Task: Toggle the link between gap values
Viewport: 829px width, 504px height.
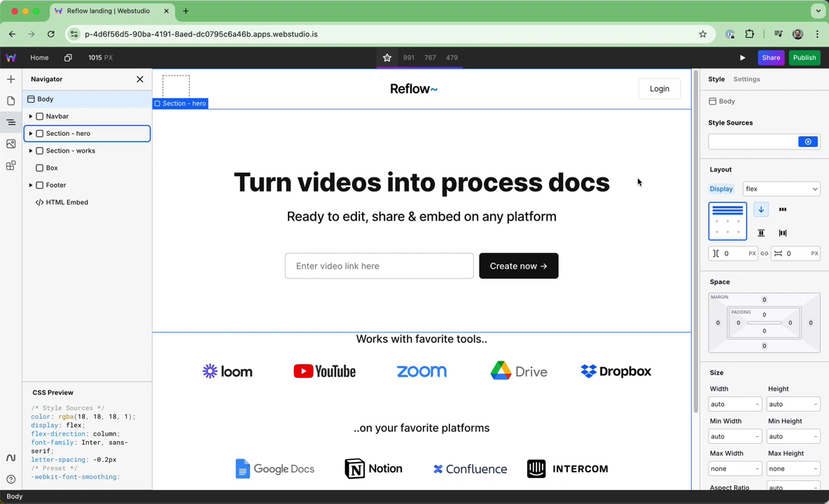Action: click(765, 253)
